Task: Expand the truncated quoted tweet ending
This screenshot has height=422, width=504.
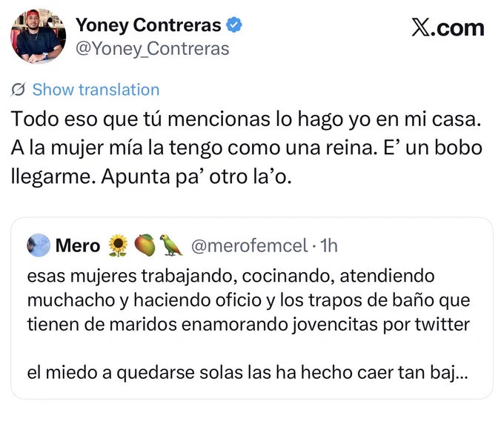Action: coord(461,373)
